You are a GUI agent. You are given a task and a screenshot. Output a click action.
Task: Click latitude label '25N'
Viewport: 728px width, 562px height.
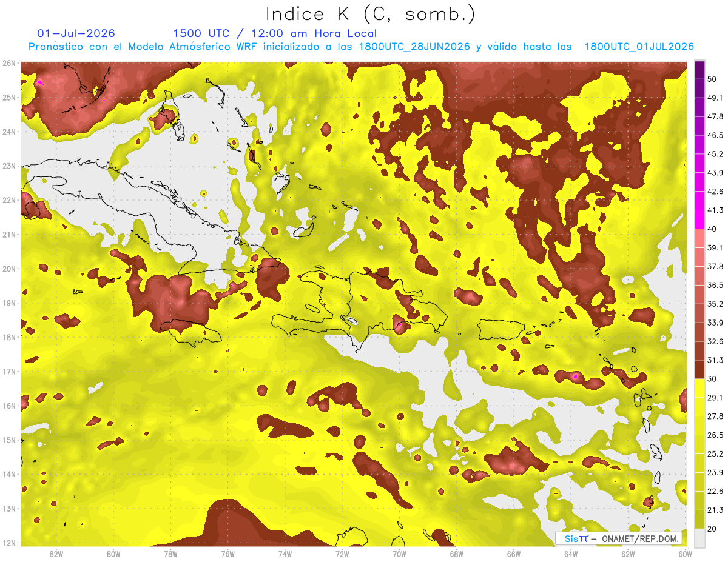click(9, 97)
